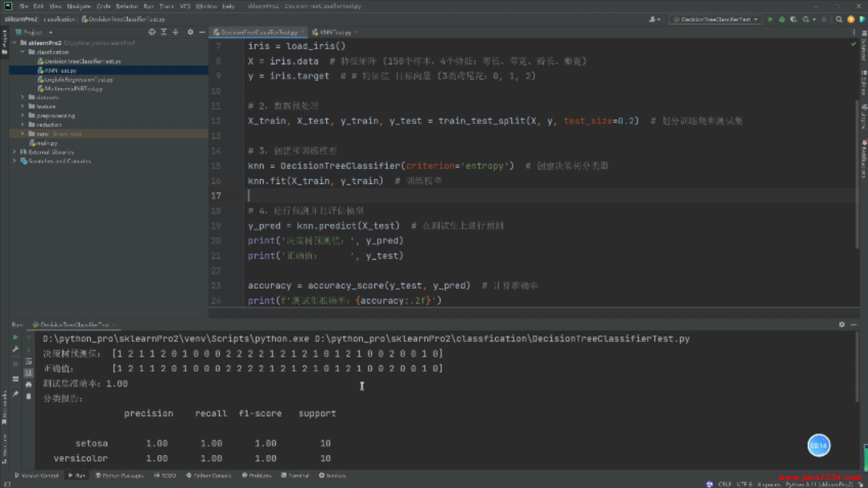Click the editor vertical scrollbar
The width and height of the screenshot is (868, 488).
857,174
